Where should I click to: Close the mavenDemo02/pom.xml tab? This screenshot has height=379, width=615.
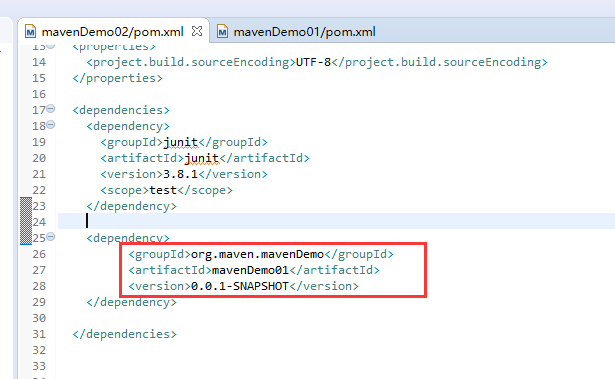pos(197,31)
